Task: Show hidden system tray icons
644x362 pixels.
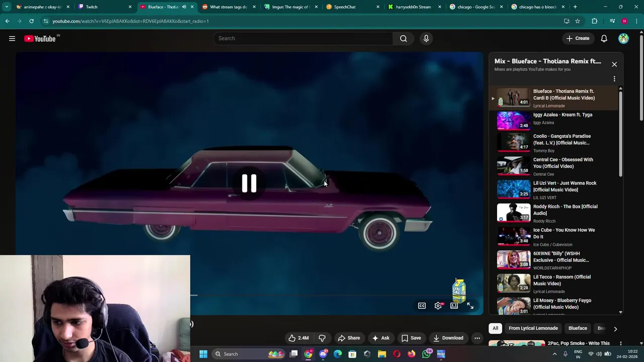Action: point(554,354)
